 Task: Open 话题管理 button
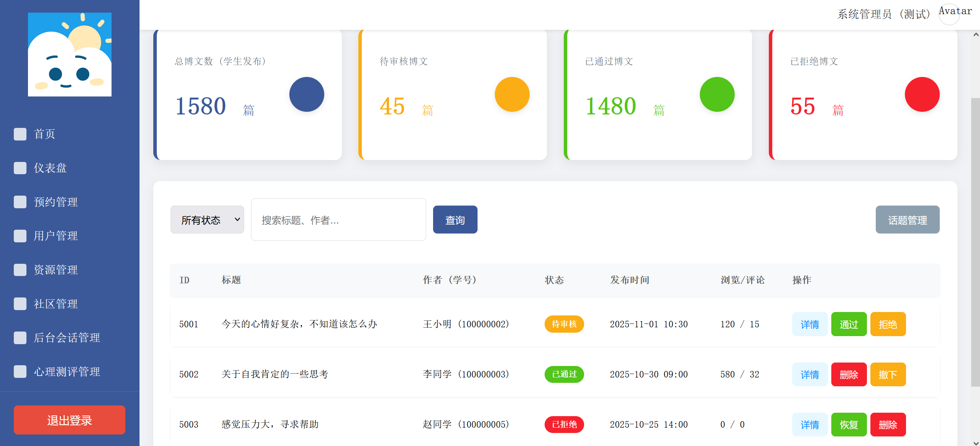[907, 220]
